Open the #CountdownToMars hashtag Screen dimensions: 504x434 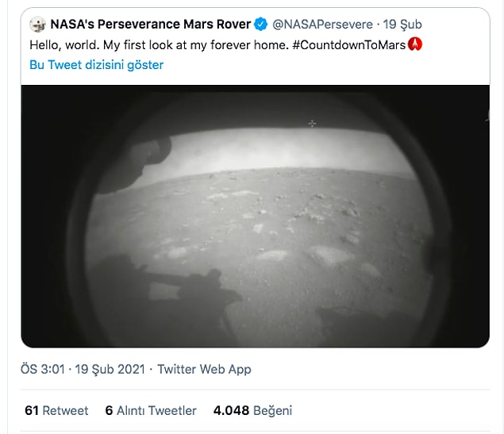(348, 44)
